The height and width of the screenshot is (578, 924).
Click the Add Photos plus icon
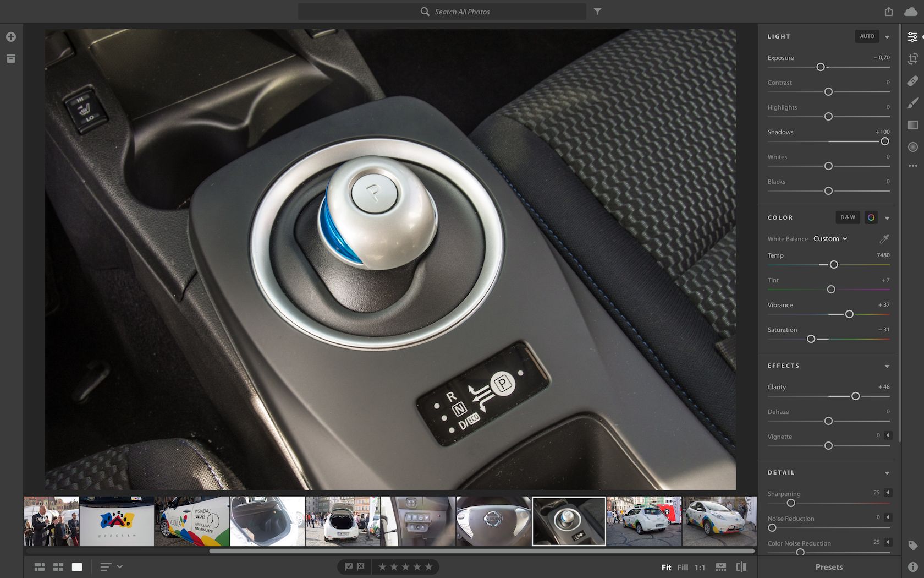point(11,37)
